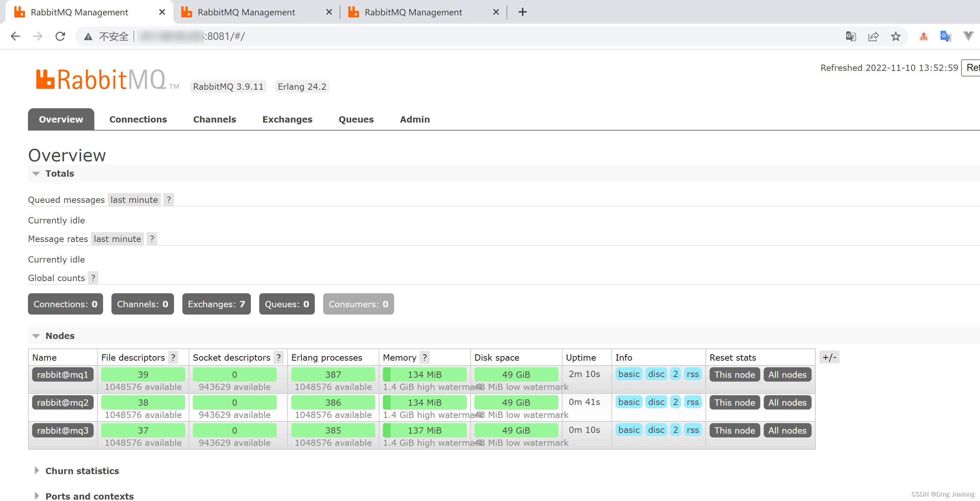
Task: Change Message rates last minute range
Action: click(117, 239)
